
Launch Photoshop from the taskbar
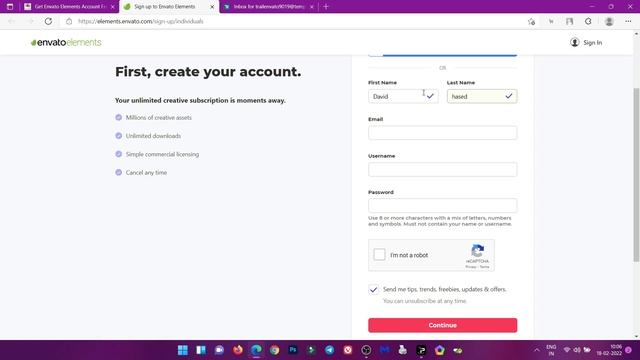293,350
